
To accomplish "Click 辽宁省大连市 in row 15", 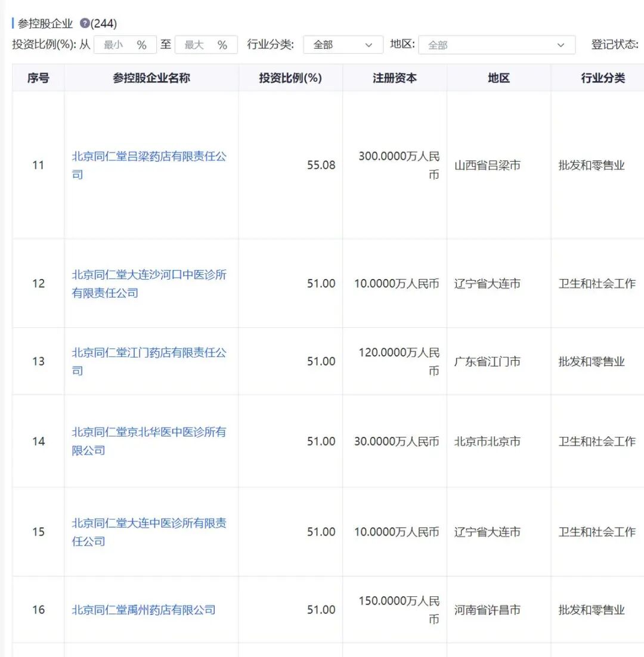I will pyautogui.click(x=487, y=532).
